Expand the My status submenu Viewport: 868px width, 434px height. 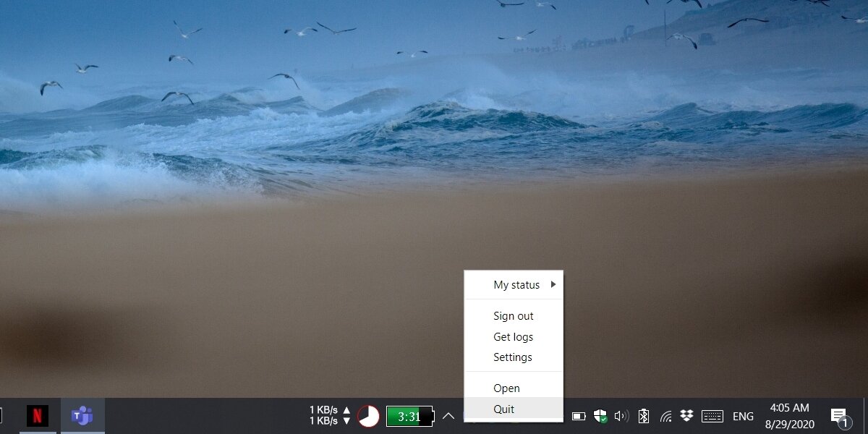click(516, 285)
